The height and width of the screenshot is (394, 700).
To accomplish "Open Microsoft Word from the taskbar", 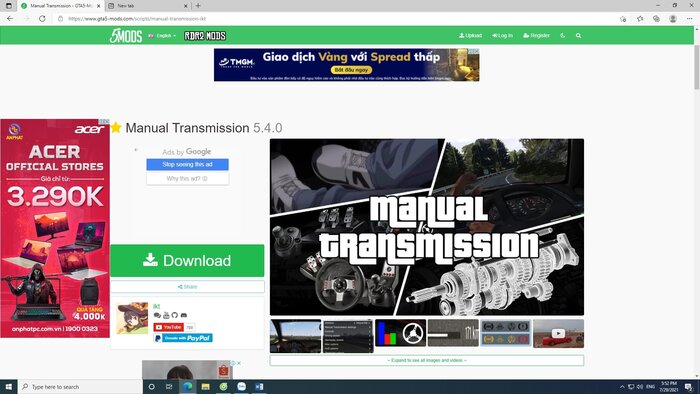I will pyautogui.click(x=259, y=386).
